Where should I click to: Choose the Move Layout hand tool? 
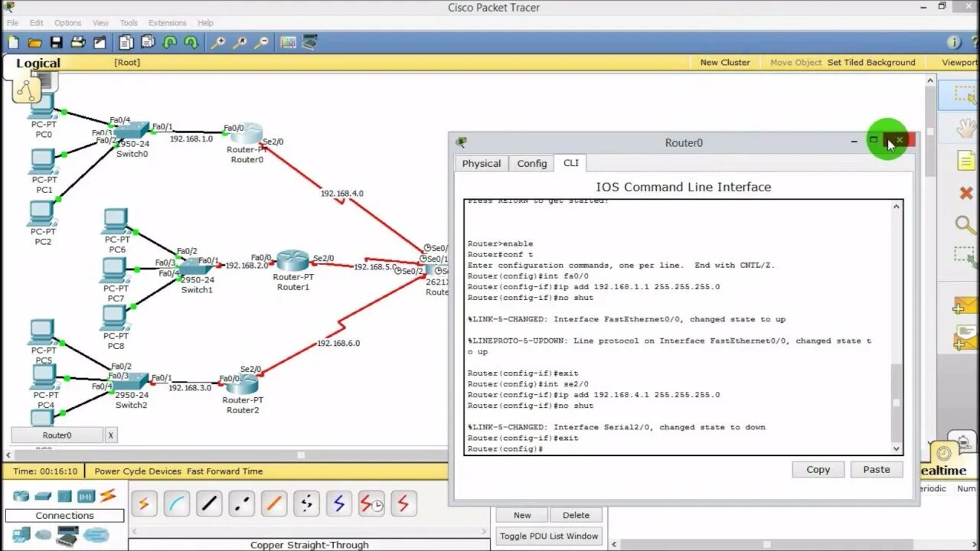pos(965,129)
